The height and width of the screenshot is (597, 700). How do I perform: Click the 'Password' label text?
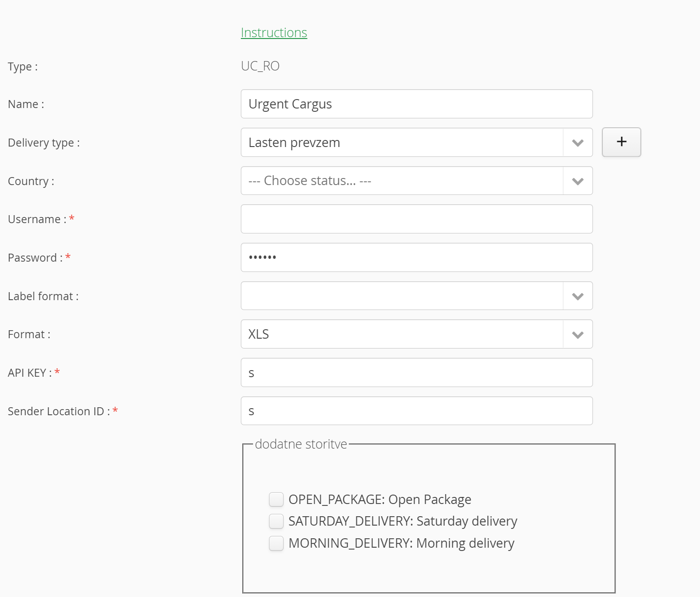(x=35, y=258)
